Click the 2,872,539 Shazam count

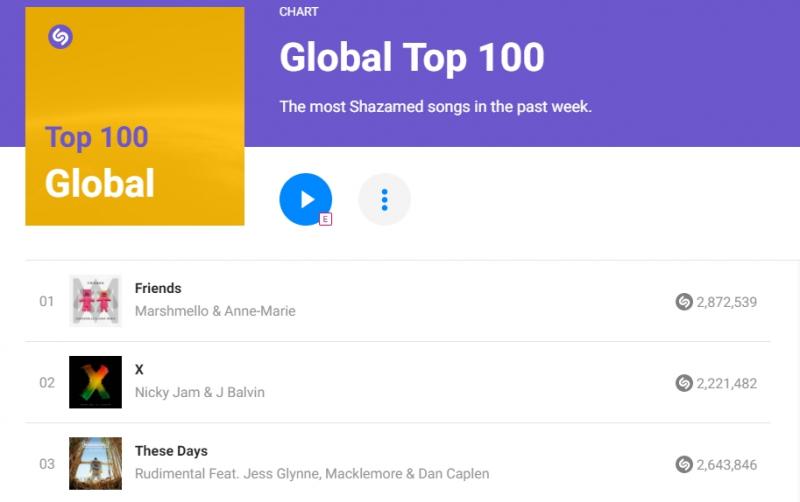coord(727,301)
